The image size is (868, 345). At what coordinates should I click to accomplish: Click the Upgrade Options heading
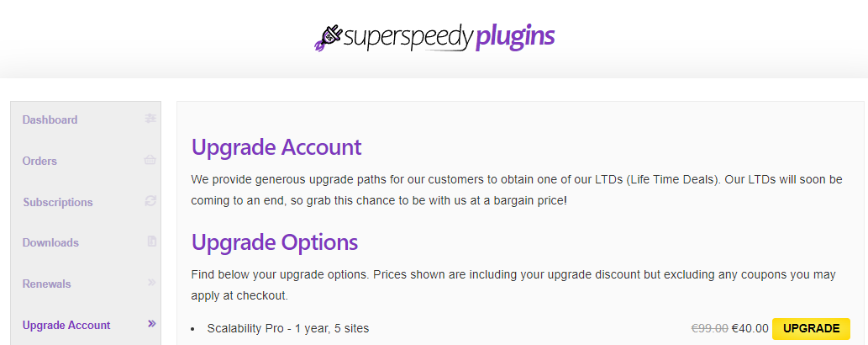[275, 242]
